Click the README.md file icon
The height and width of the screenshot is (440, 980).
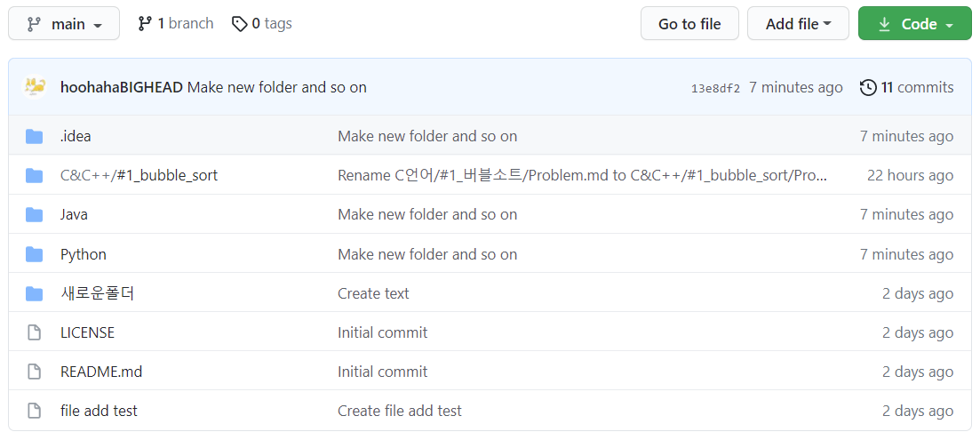(35, 372)
